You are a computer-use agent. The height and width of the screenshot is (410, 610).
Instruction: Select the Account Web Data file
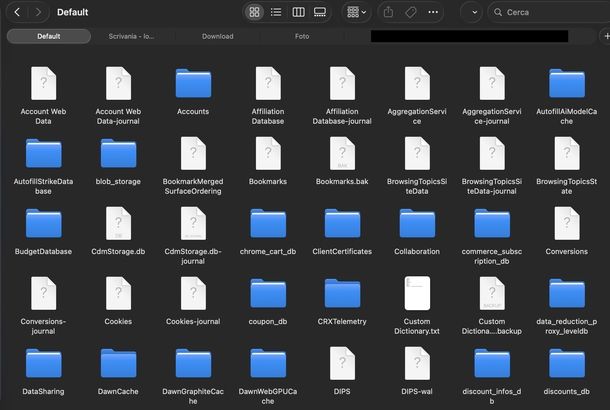pos(44,95)
